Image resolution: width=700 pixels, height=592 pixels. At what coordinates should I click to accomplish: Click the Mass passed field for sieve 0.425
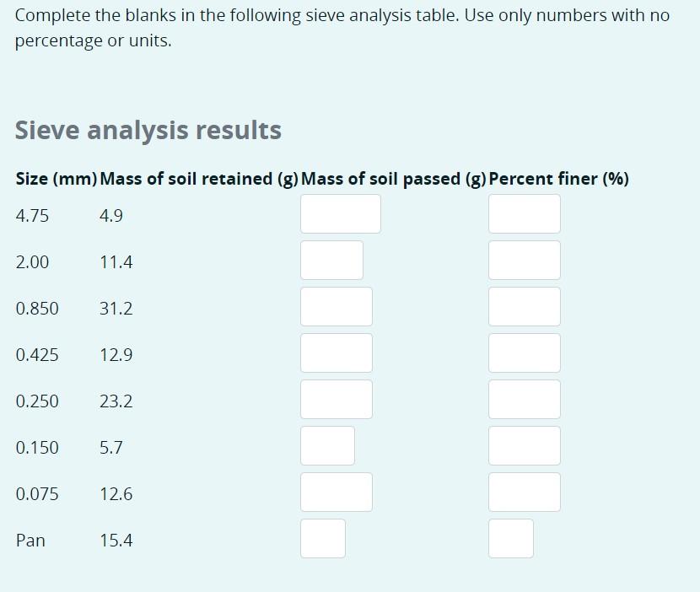(x=336, y=353)
